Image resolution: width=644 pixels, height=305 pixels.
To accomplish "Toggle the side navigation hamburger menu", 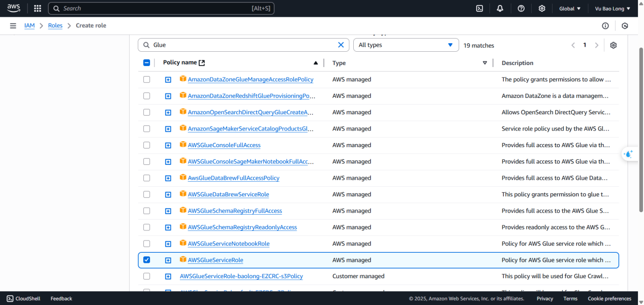I will (x=13, y=25).
